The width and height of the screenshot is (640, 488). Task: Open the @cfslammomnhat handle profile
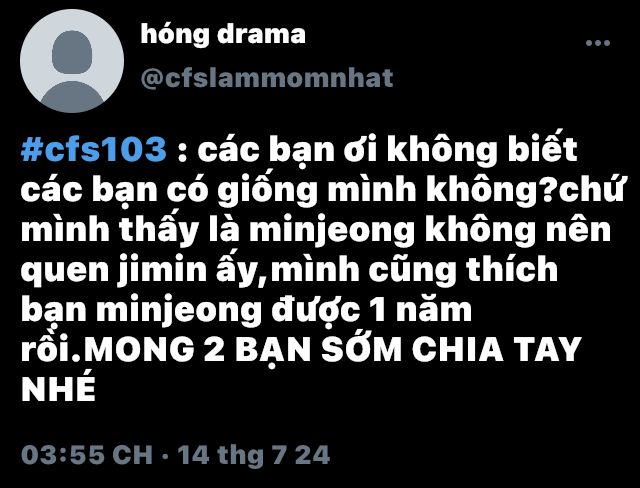(267, 78)
